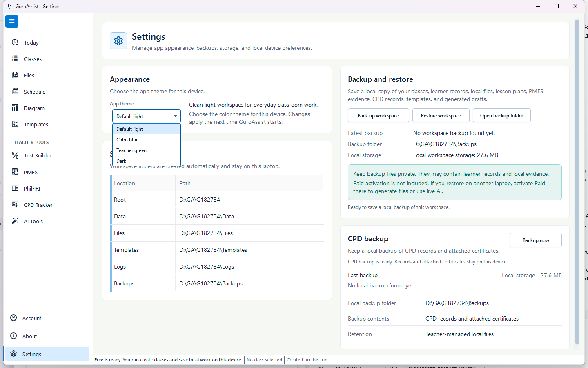Open the Schedule page label
Image resolution: width=588 pixels, height=368 pixels.
[35, 92]
